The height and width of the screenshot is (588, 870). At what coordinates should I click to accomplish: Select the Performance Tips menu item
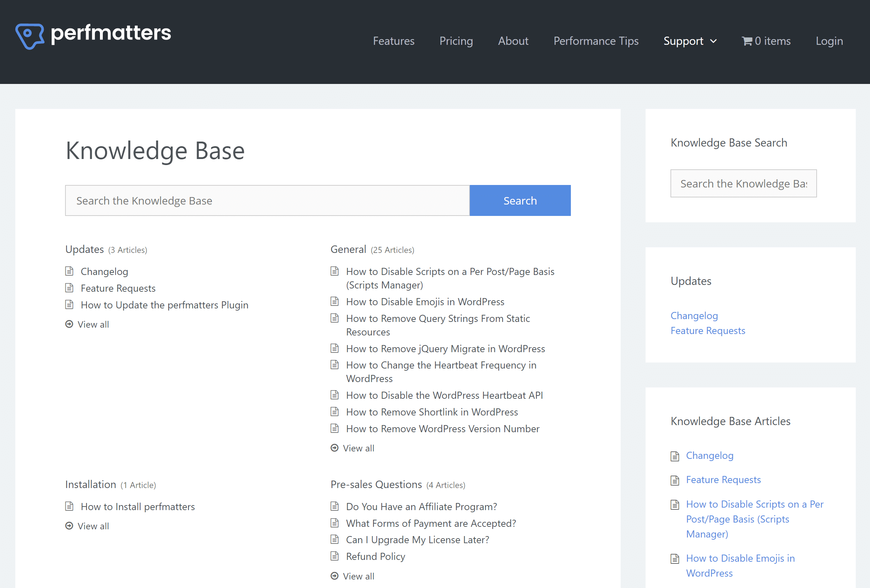pyautogui.click(x=596, y=41)
